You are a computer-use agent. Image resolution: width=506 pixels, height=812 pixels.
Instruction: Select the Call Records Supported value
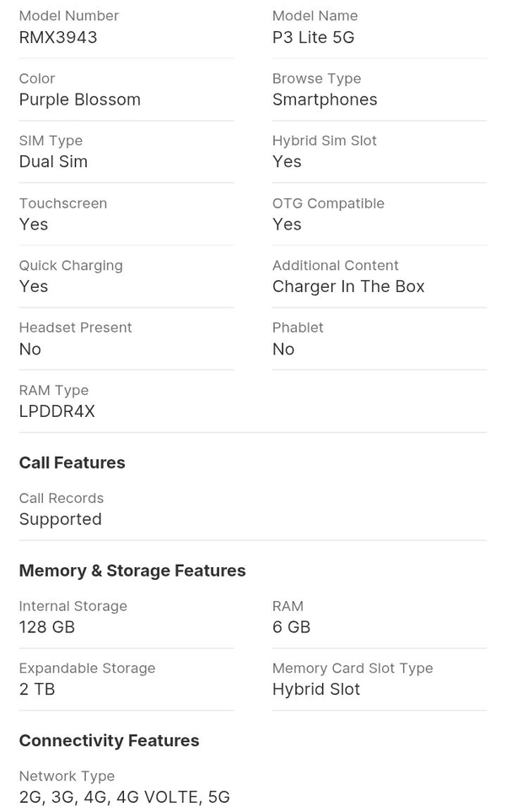coord(60,519)
